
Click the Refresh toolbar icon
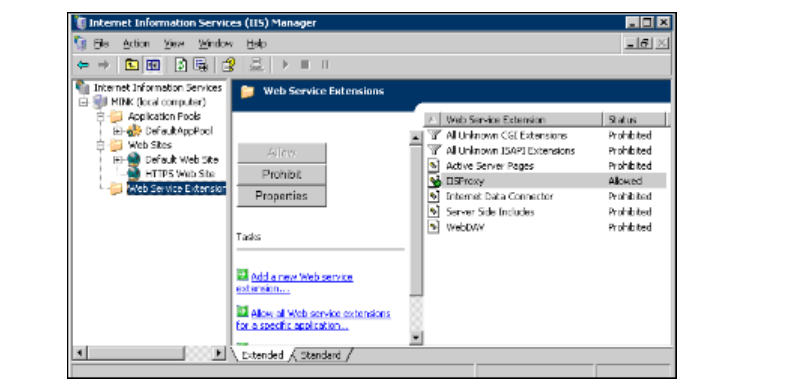(x=181, y=65)
